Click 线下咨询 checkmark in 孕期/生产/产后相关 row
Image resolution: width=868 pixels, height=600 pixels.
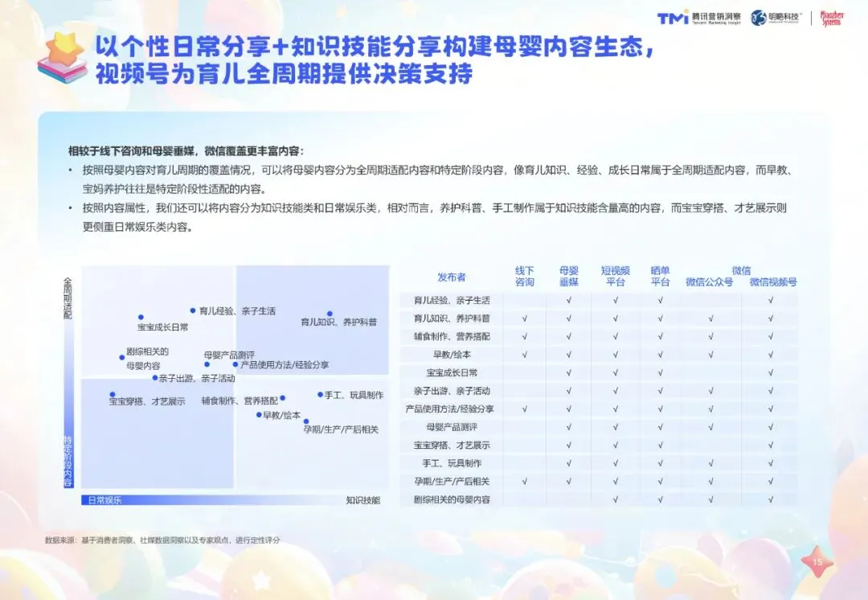pyautogui.click(x=524, y=482)
